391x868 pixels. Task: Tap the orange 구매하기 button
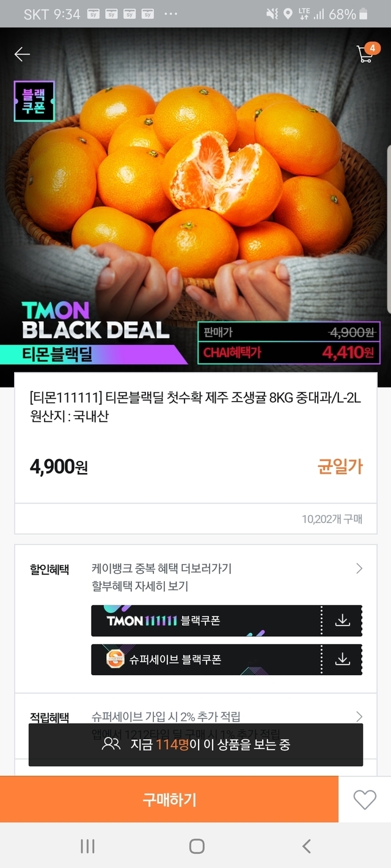(x=169, y=800)
